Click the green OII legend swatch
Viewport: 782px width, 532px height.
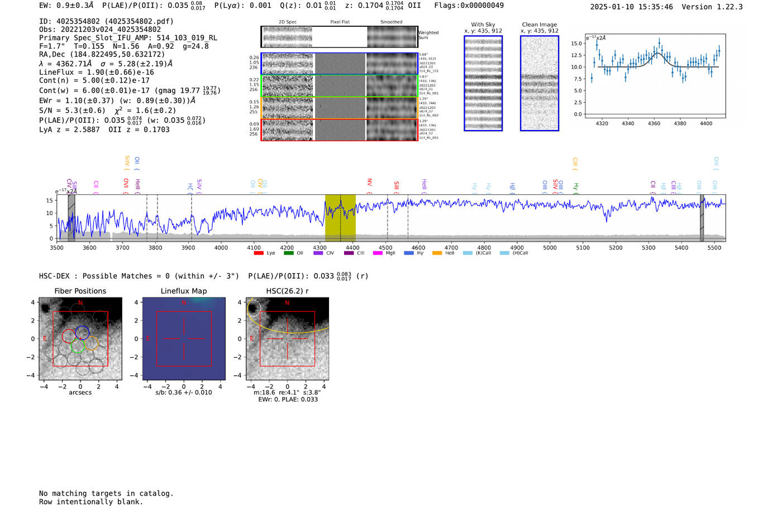pyautogui.click(x=289, y=253)
